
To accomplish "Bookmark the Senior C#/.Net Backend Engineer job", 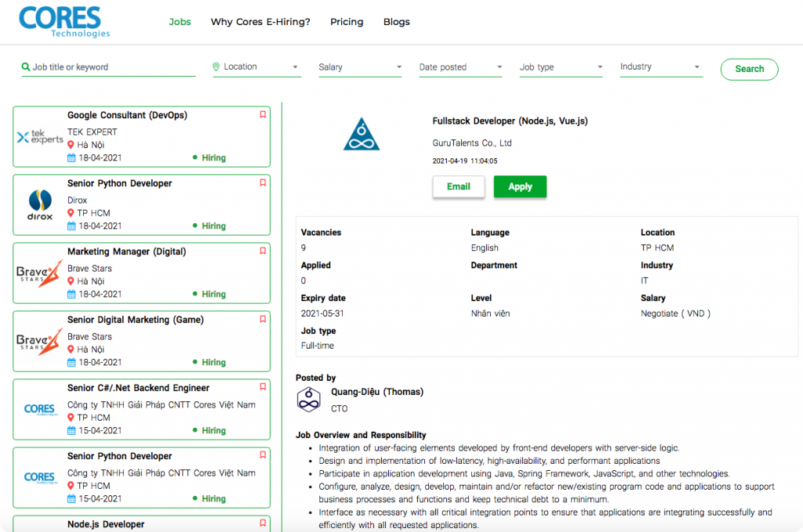I will 263,387.
